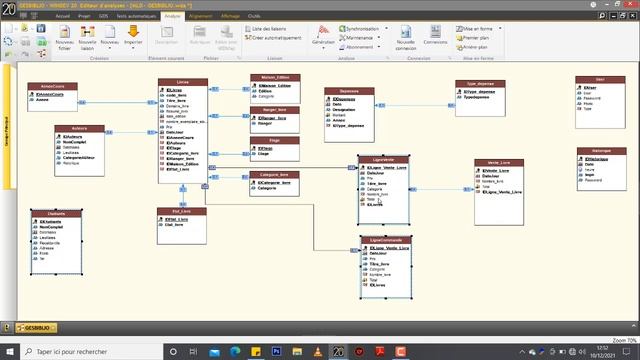
Task: Click the save disk icon in quick toolbar
Action: (41, 28)
